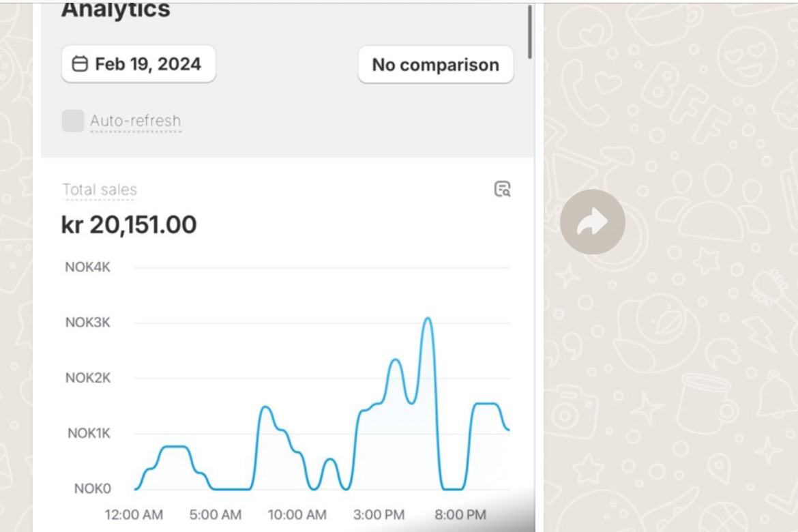Enable the Auto-refresh checkbox
Image resolution: width=798 pixels, height=532 pixels.
pos(73,121)
